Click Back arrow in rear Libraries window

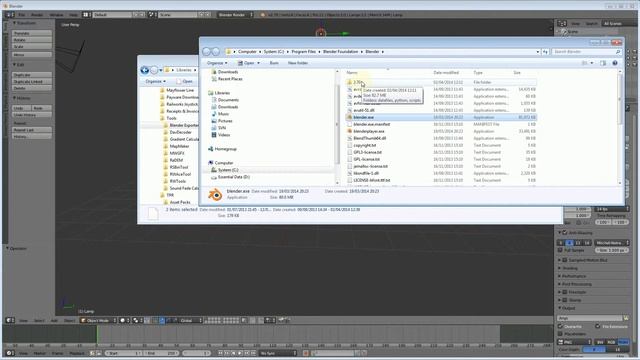pyautogui.click(x=144, y=70)
